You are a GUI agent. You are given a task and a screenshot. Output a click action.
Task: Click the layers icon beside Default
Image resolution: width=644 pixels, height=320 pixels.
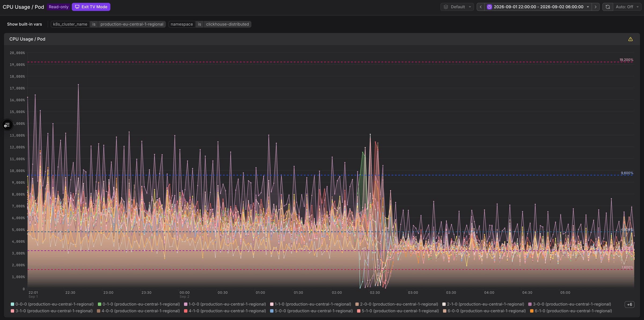coord(446,7)
